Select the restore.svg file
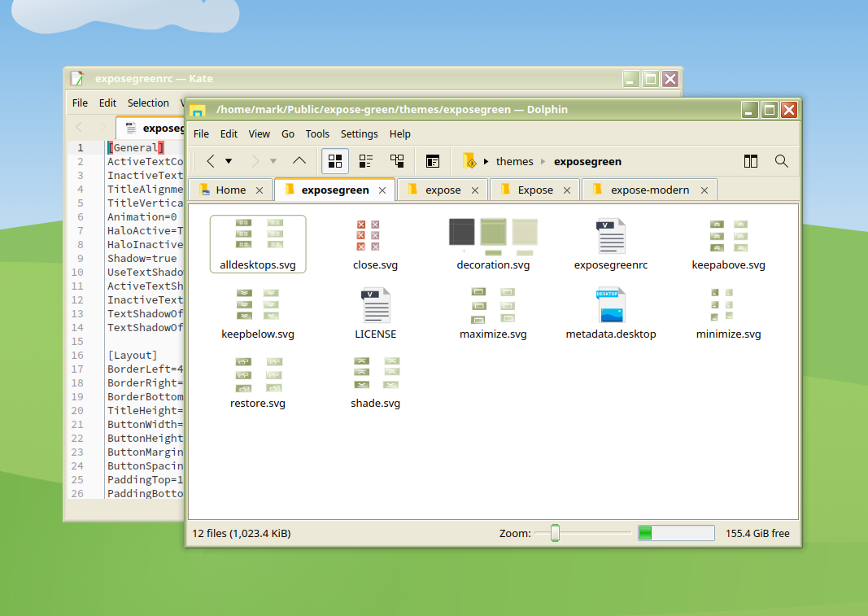This screenshot has width=868, height=616. [258, 382]
